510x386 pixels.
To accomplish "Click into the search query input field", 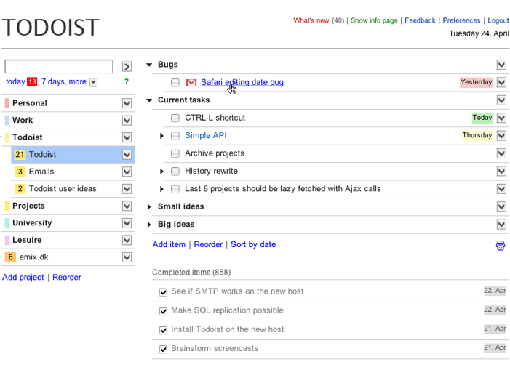I will coord(59,67).
